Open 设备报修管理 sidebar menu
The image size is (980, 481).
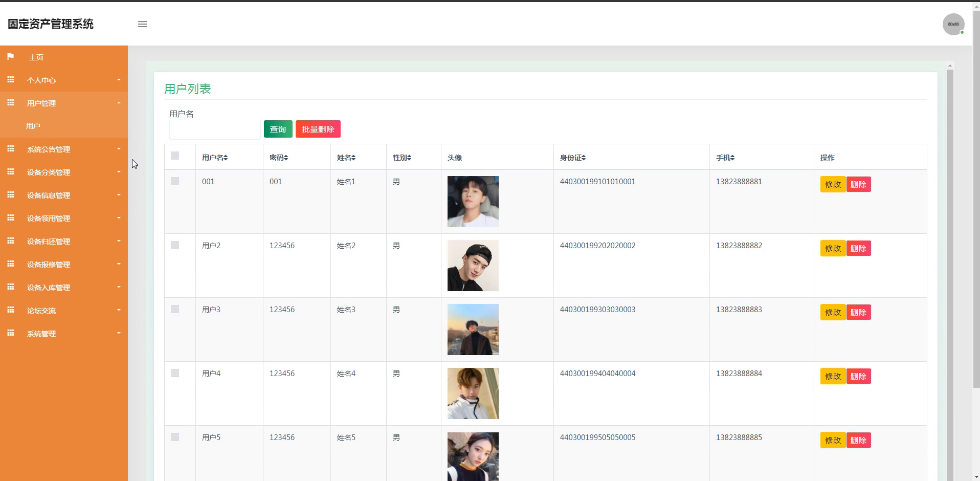pos(64,265)
